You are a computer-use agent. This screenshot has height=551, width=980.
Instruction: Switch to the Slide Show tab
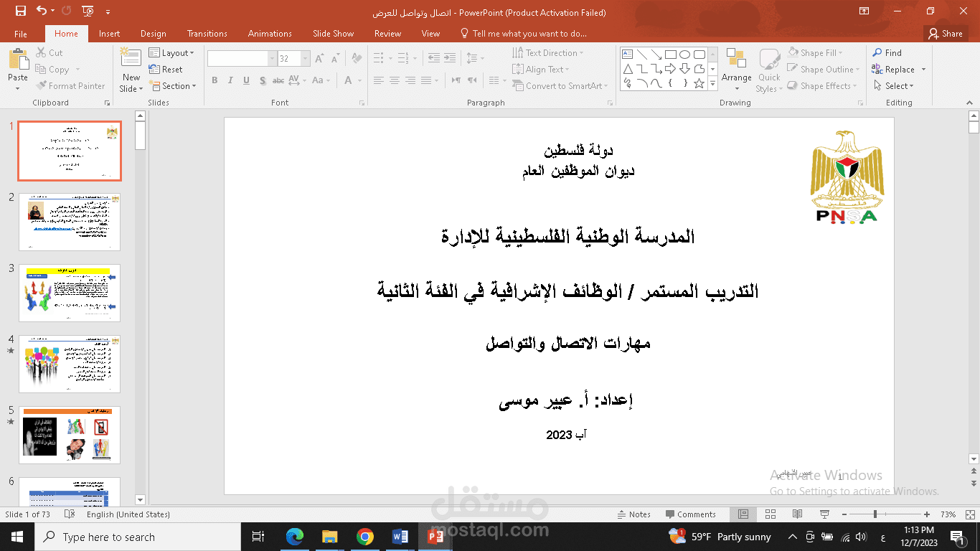[x=334, y=34]
